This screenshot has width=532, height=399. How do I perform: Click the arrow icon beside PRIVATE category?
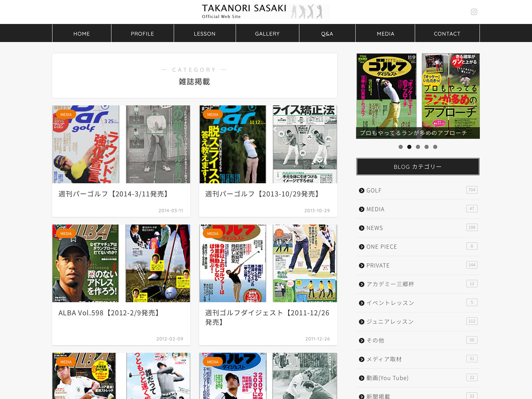click(361, 265)
